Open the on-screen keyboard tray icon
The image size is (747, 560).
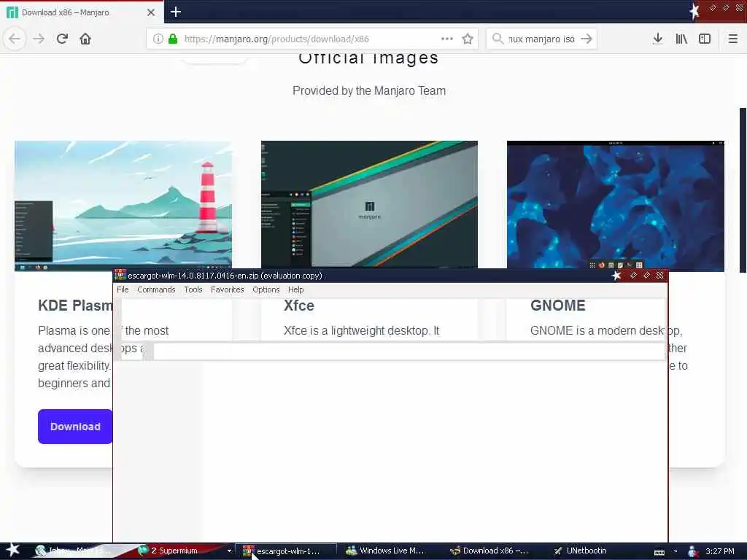click(x=659, y=552)
